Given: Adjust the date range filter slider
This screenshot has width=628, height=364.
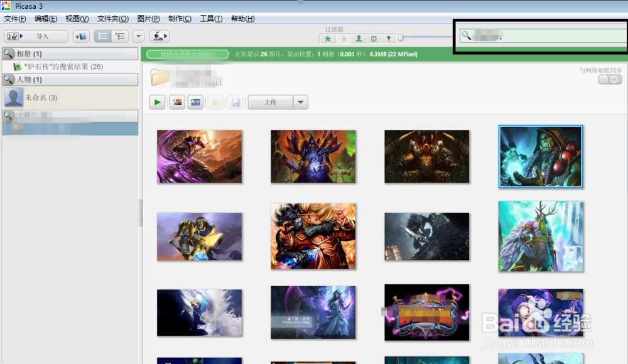Looking at the screenshot, I should click(401, 38).
